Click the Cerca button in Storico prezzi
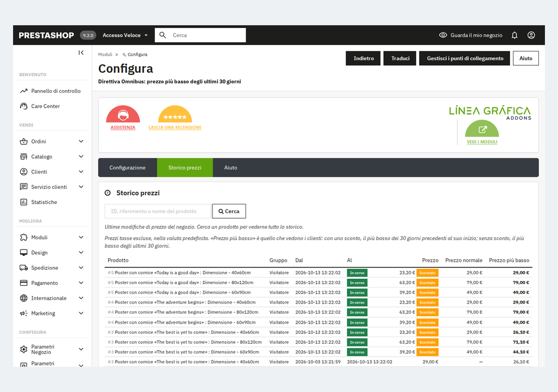The image size is (558, 392). pos(229,211)
